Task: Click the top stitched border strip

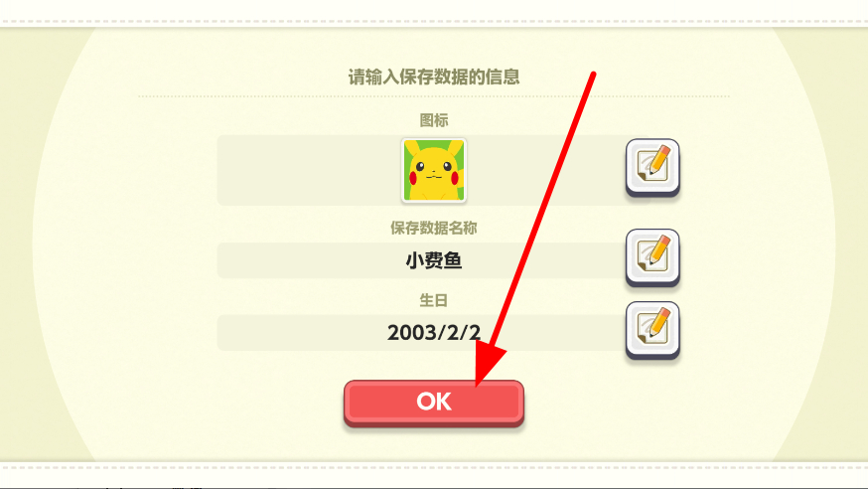Action: (x=434, y=22)
